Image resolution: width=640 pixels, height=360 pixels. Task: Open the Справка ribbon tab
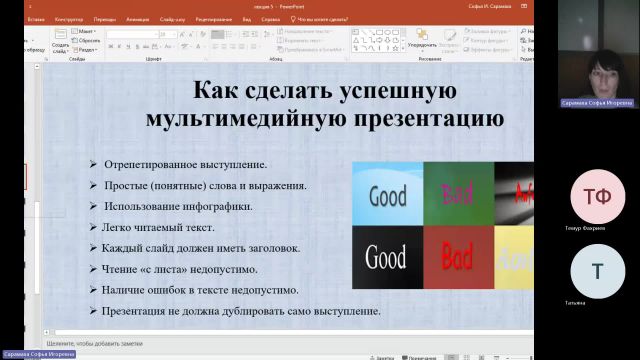coord(270,19)
